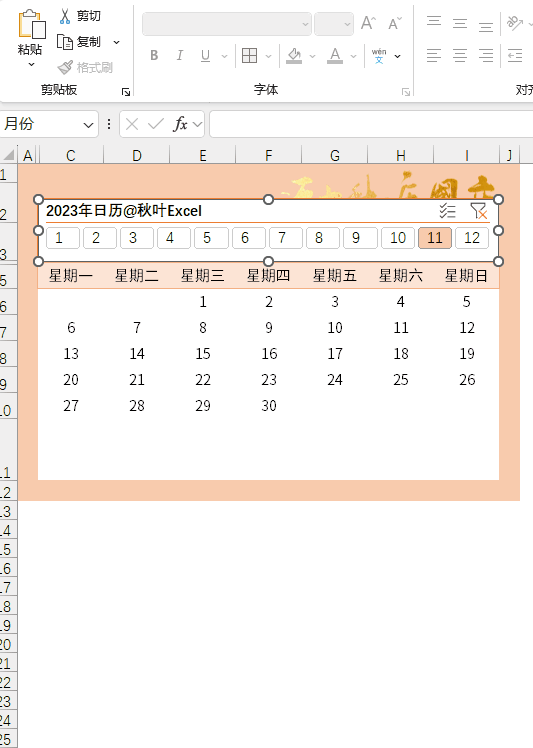Viewport: 533px width, 748px height.
Task: Decrease font size with A-down icon
Action: point(395,23)
